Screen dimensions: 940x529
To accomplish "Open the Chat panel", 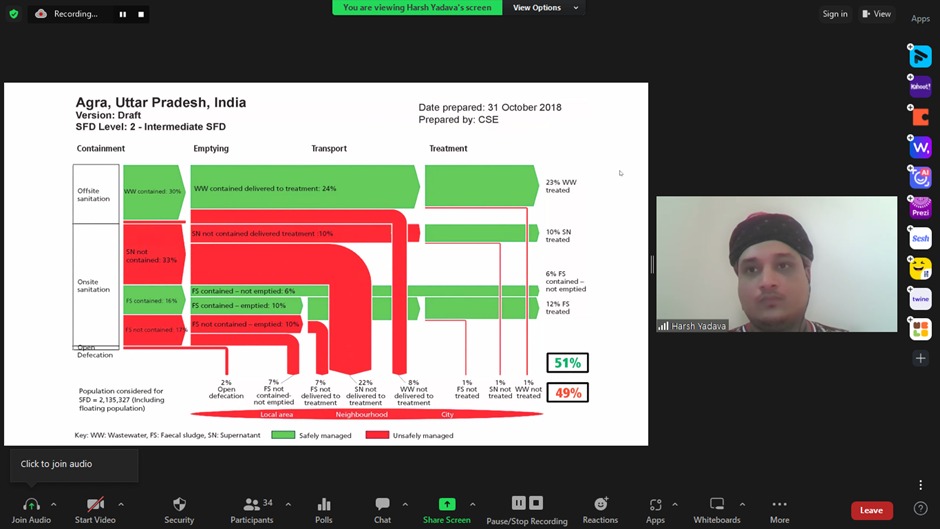I will pyautogui.click(x=382, y=510).
